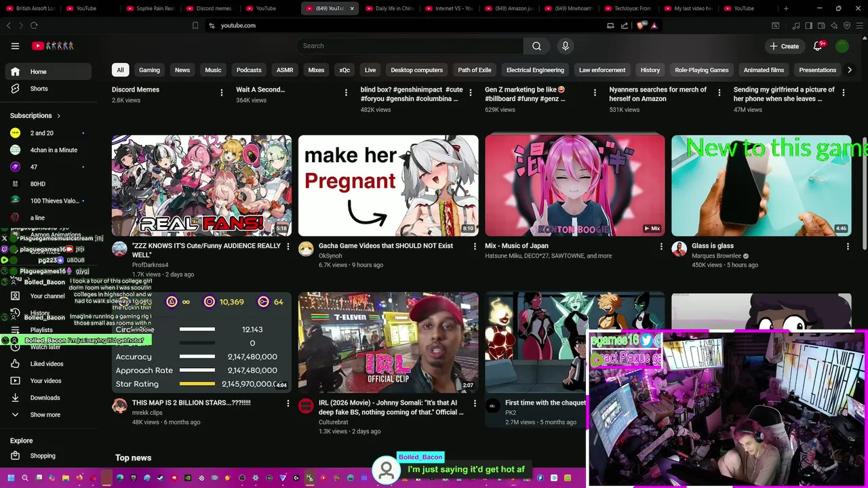Select the Path of Exile chip
868x488 pixels.
(475, 70)
